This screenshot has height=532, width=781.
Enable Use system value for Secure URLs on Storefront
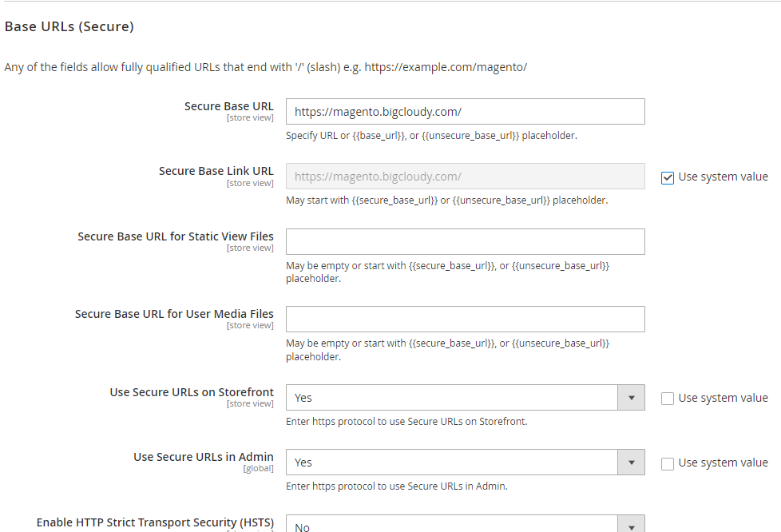coord(668,399)
